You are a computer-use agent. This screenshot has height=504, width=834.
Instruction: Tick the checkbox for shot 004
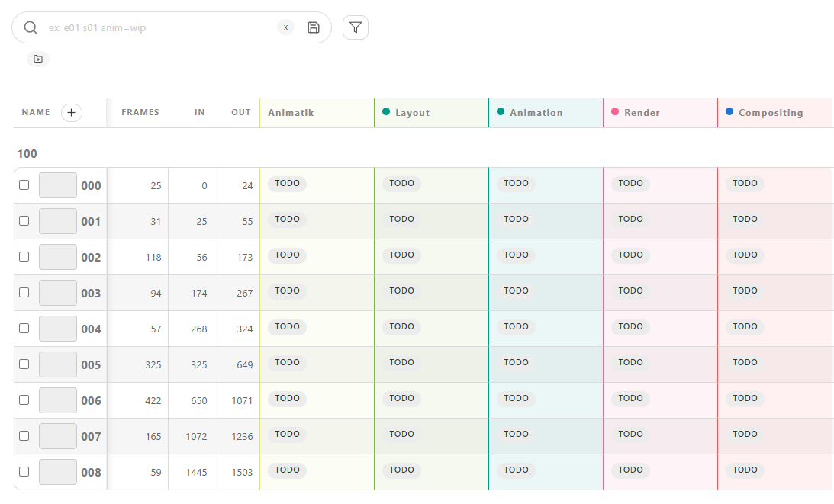(24, 329)
